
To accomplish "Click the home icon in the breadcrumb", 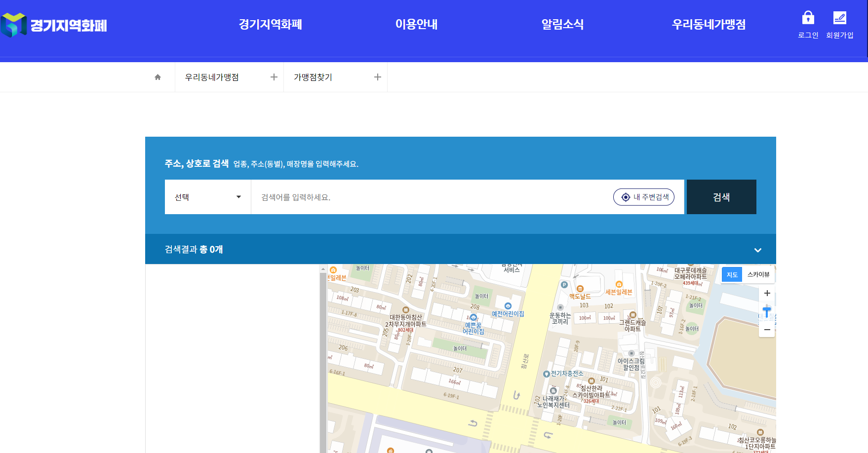I will (158, 76).
